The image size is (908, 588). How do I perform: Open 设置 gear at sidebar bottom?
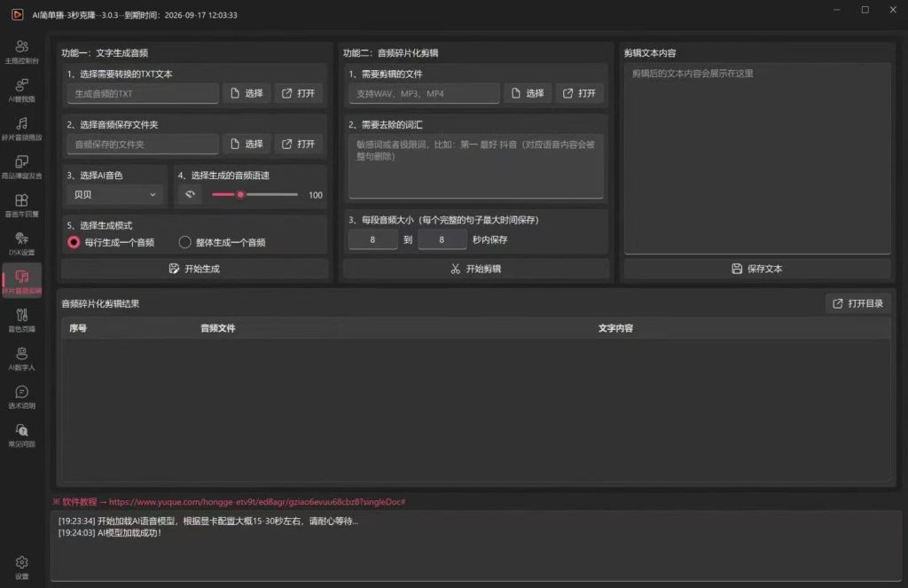tap(21, 567)
